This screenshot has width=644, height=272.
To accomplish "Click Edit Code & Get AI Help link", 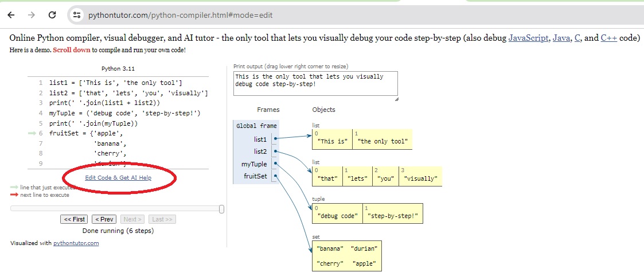I will pyautogui.click(x=118, y=178).
